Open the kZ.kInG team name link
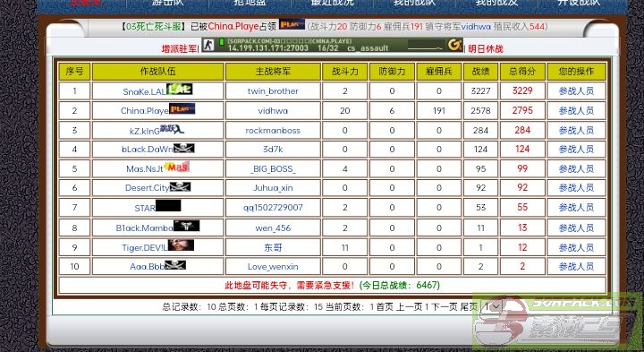Image resolution: width=644 pixels, height=352 pixels. pyautogui.click(x=145, y=131)
